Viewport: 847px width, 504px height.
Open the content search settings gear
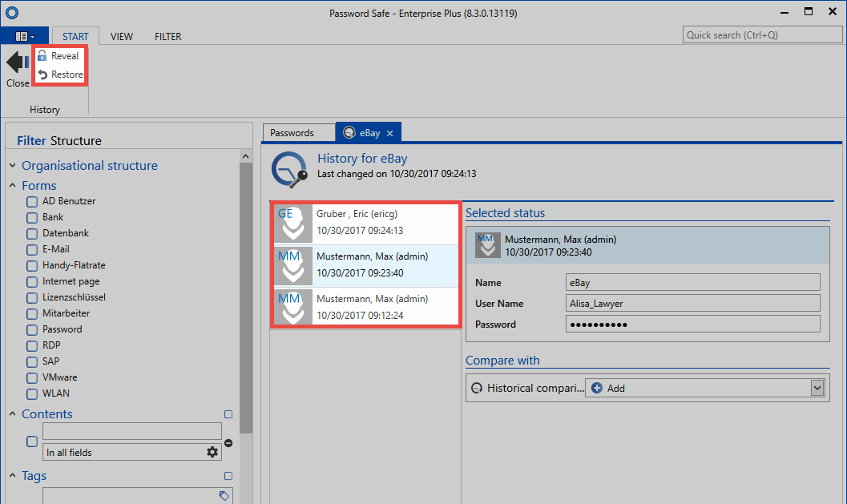click(213, 452)
